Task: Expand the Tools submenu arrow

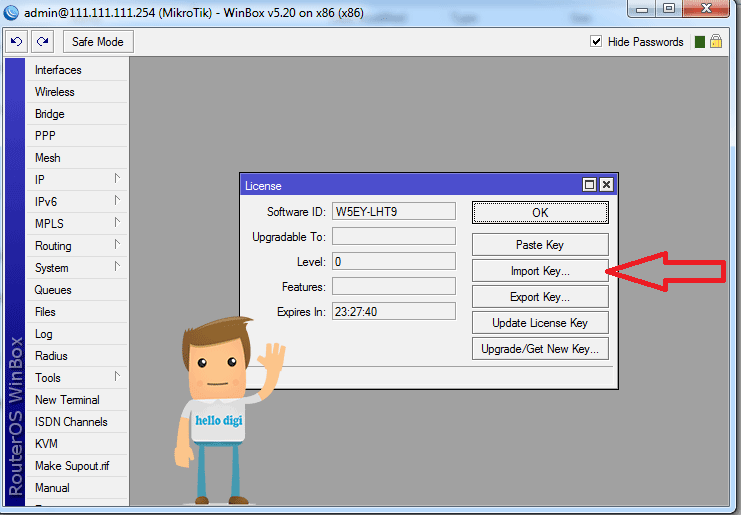Action: coord(117,377)
